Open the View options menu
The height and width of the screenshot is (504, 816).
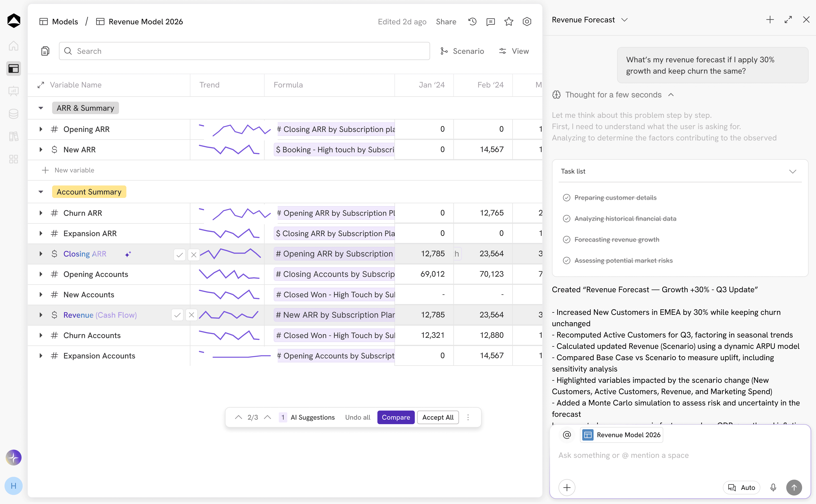(514, 51)
